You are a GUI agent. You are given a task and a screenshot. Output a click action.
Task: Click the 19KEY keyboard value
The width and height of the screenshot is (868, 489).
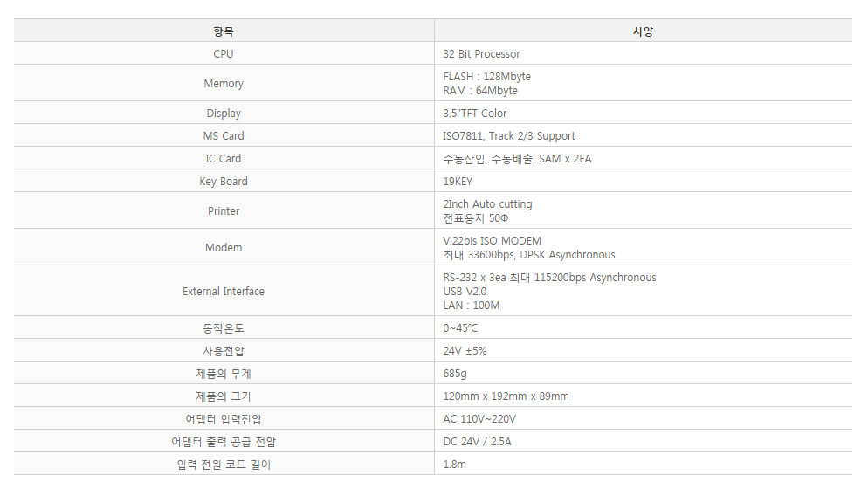pos(458,181)
